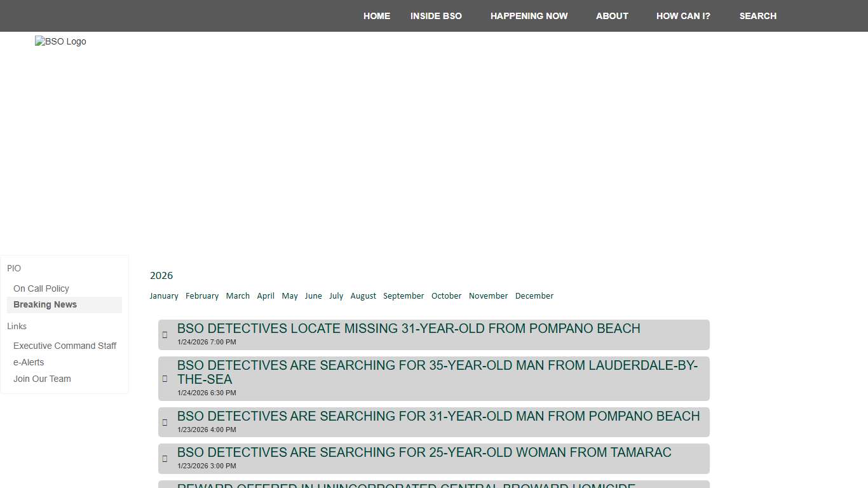Open the HOW CAN I? menu
This screenshot has height=488, width=868.
point(683,16)
